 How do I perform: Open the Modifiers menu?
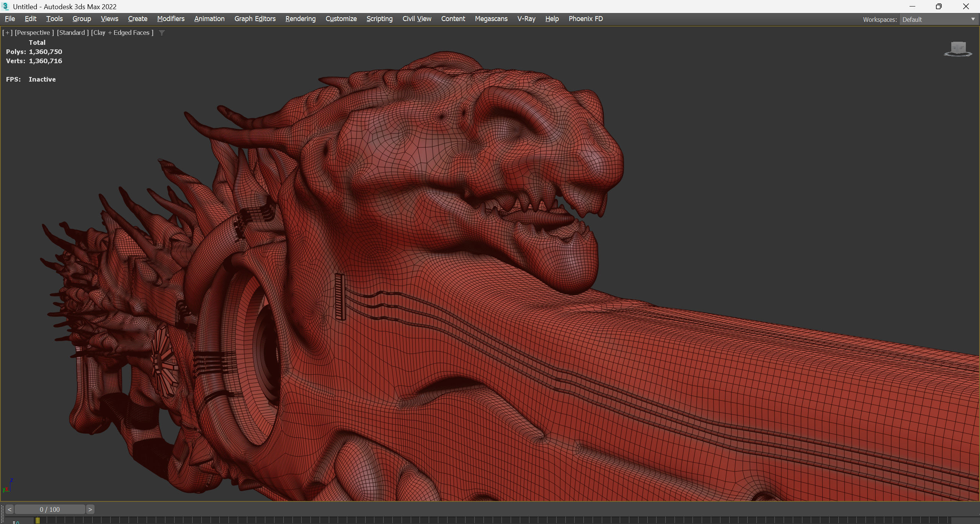click(x=171, y=19)
